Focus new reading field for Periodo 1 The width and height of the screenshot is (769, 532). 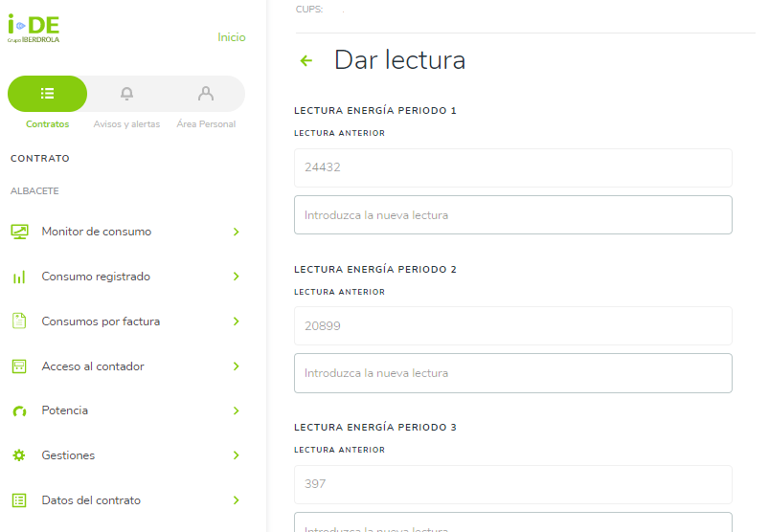click(512, 215)
